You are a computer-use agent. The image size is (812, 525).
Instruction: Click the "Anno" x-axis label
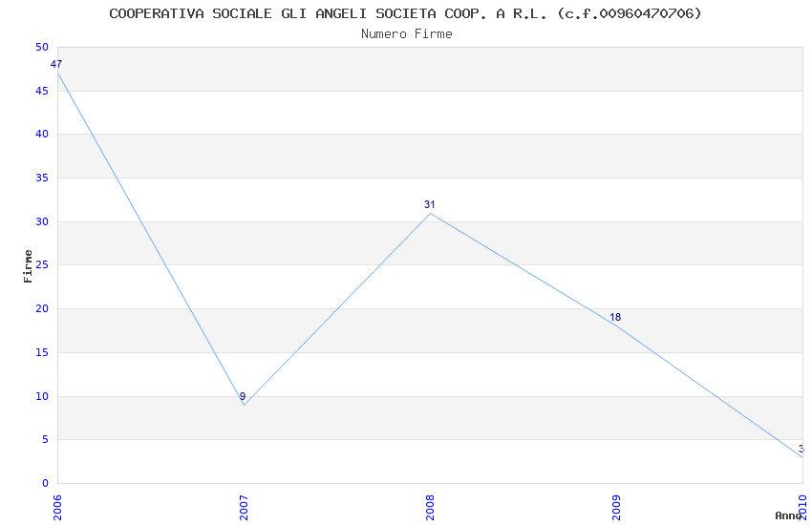click(x=788, y=515)
